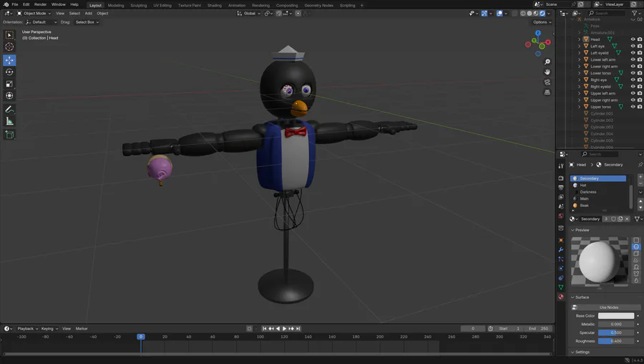Image resolution: width=644 pixels, height=364 pixels.
Task: Click the zoom viewport magnifier icon
Action: (x=547, y=62)
